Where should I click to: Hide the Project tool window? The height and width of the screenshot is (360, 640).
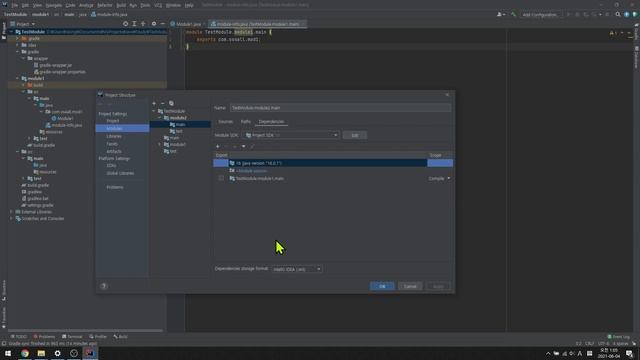[162, 24]
